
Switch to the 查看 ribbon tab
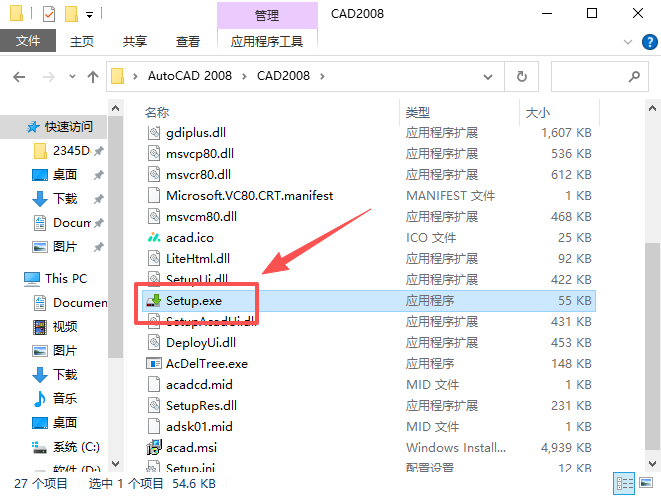click(x=188, y=41)
